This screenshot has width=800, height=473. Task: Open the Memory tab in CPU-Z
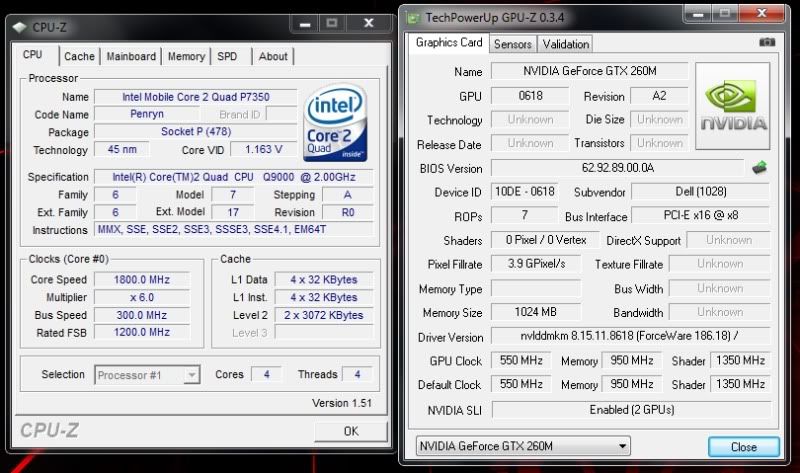click(186, 56)
